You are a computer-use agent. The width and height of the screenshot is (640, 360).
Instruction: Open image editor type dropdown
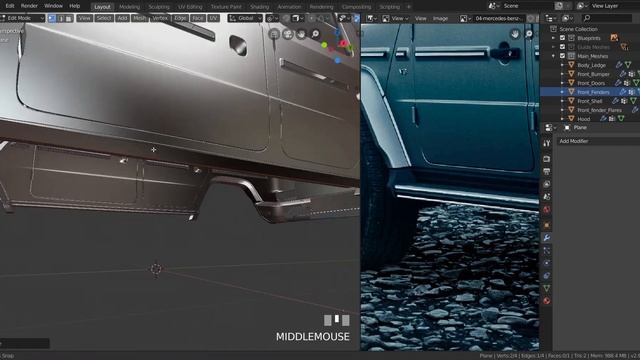[371, 18]
